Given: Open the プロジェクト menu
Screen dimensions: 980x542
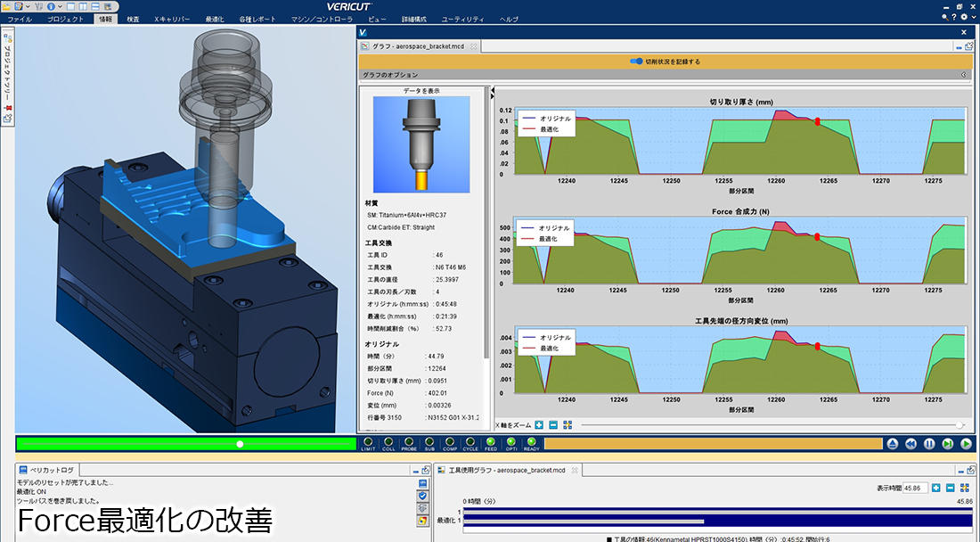Looking at the screenshot, I should [x=65, y=20].
